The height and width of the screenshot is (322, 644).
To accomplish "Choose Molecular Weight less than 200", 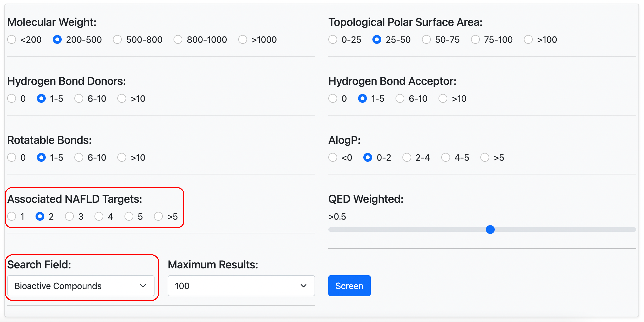I will [12, 40].
